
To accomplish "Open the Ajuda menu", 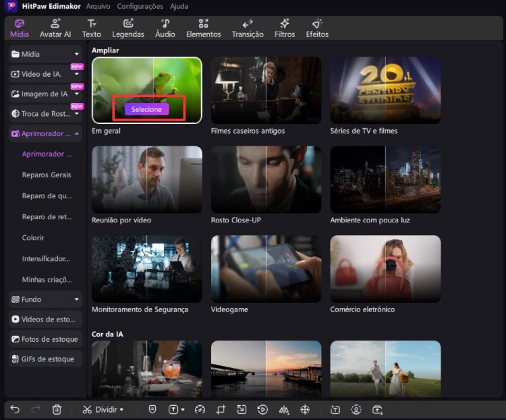I will coord(179,6).
